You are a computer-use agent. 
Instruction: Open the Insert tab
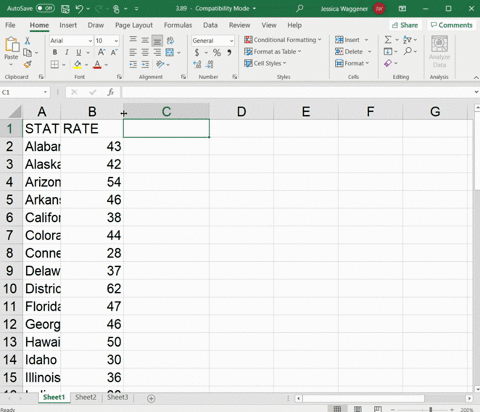pyautogui.click(x=68, y=25)
